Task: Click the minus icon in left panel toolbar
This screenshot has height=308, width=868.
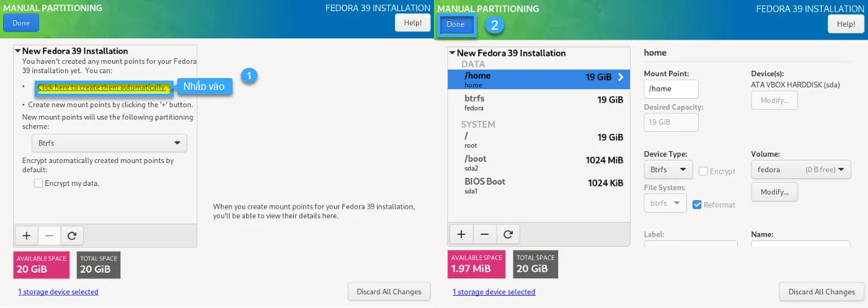Action: tap(50, 235)
